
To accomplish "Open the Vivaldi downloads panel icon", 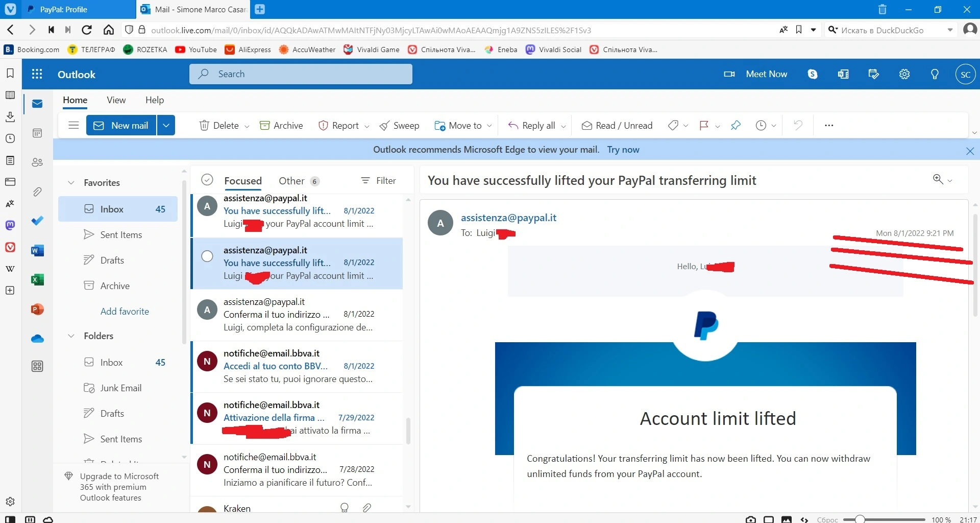I will (x=10, y=117).
